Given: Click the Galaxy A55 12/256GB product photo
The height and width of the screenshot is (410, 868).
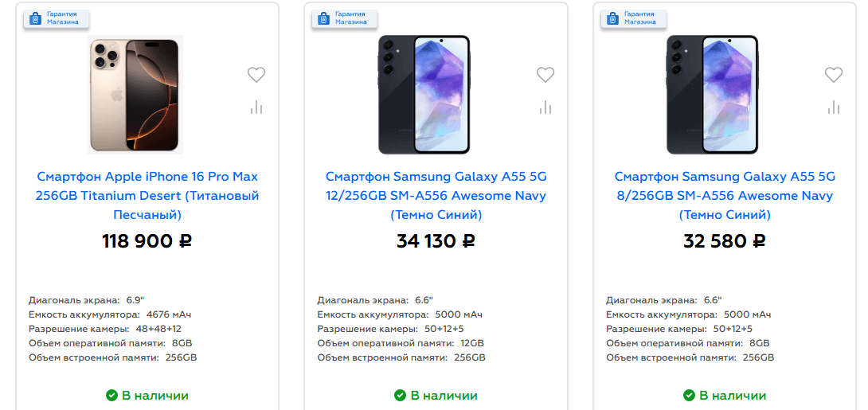Looking at the screenshot, I should (x=424, y=94).
